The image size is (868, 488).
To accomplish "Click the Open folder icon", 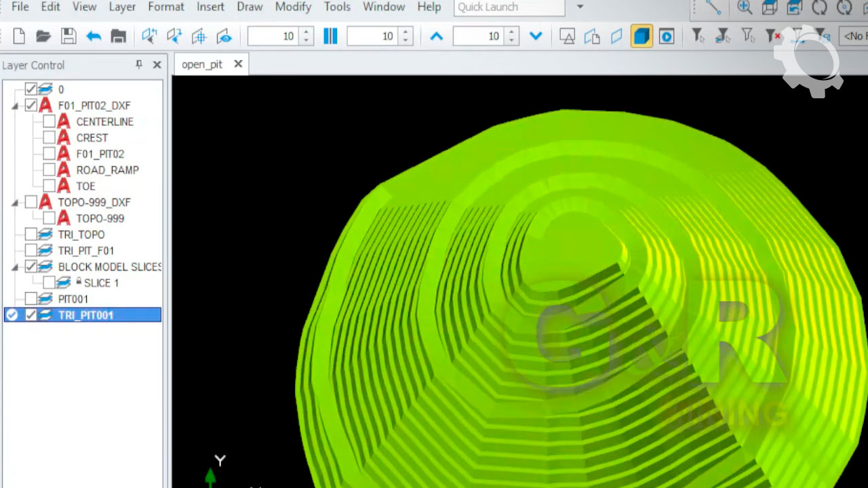I will pos(43,37).
